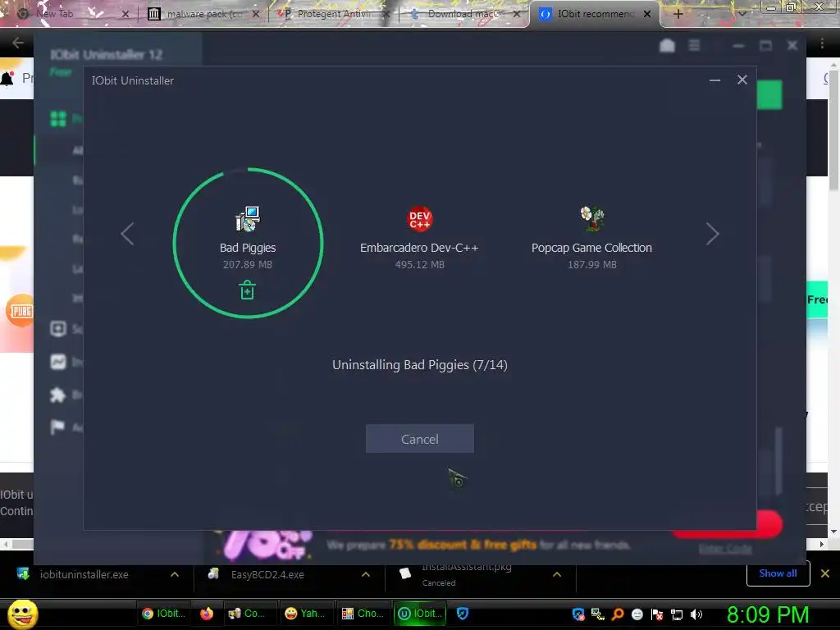
Task: Click the Software Updater sidebar icon
Action: (x=58, y=328)
